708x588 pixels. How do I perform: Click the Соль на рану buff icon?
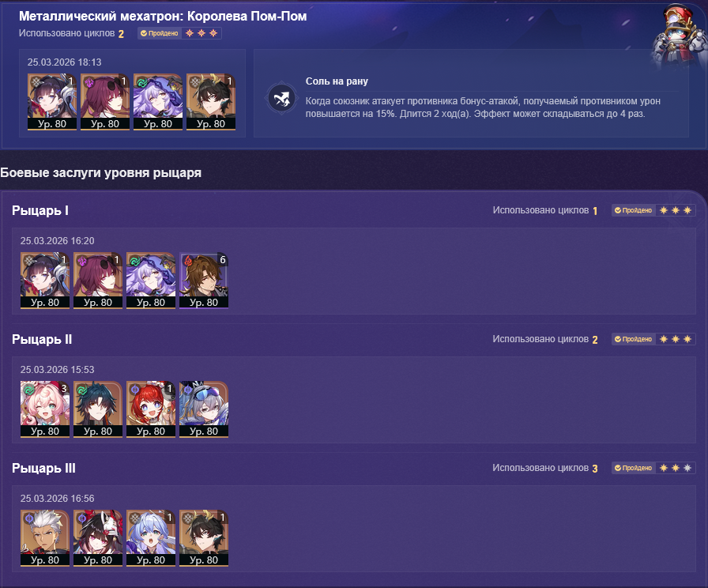[x=281, y=98]
